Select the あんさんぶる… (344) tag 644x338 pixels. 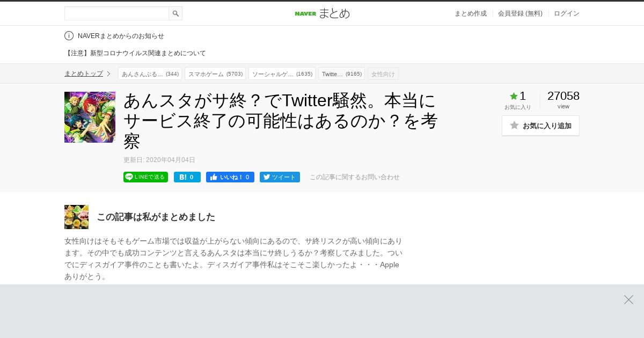[150, 74]
